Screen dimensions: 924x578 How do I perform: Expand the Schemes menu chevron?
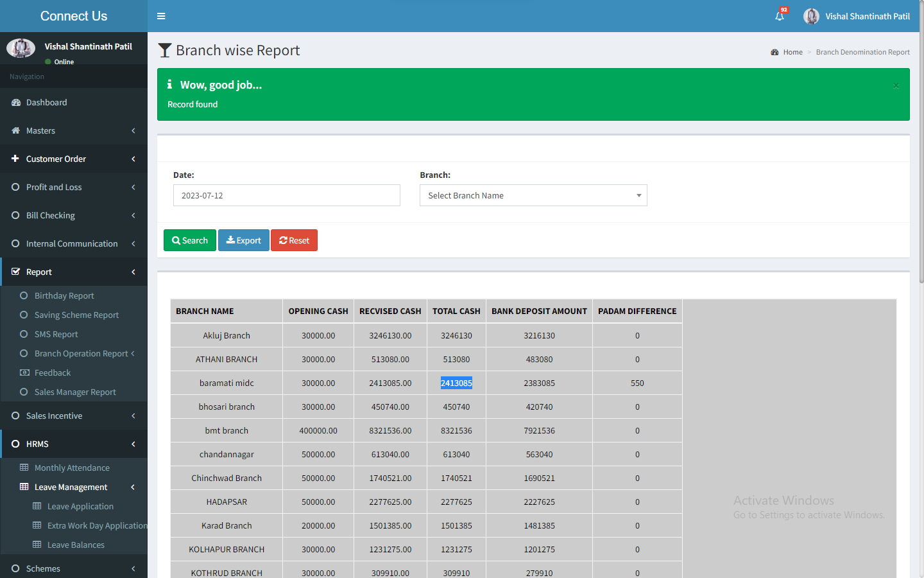(x=133, y=568)
